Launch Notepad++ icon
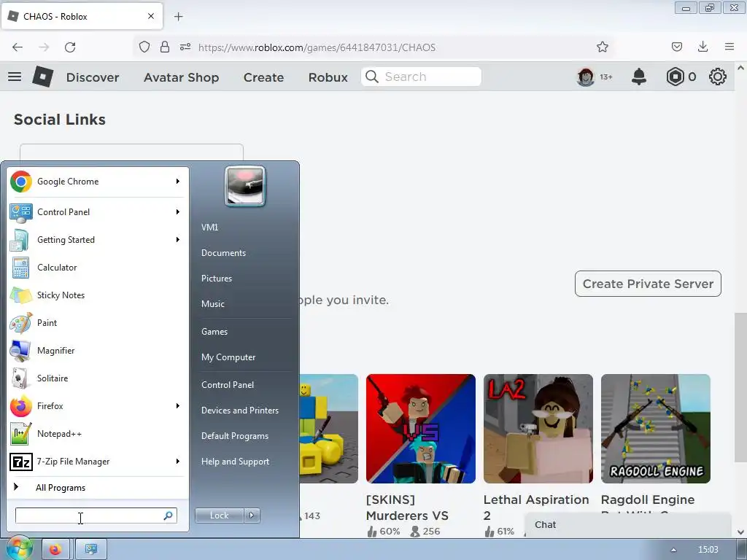The image size is (747, 560). 21,434
